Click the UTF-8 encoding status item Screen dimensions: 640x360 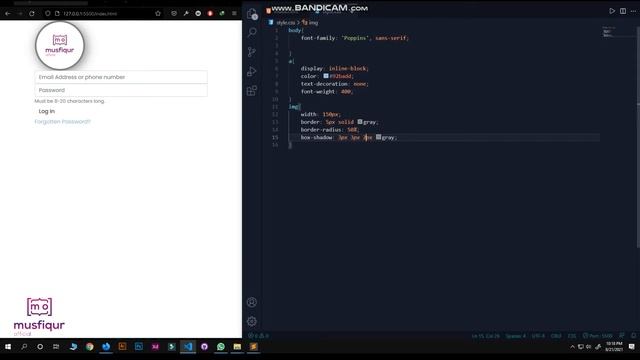[x=538, y=336]
